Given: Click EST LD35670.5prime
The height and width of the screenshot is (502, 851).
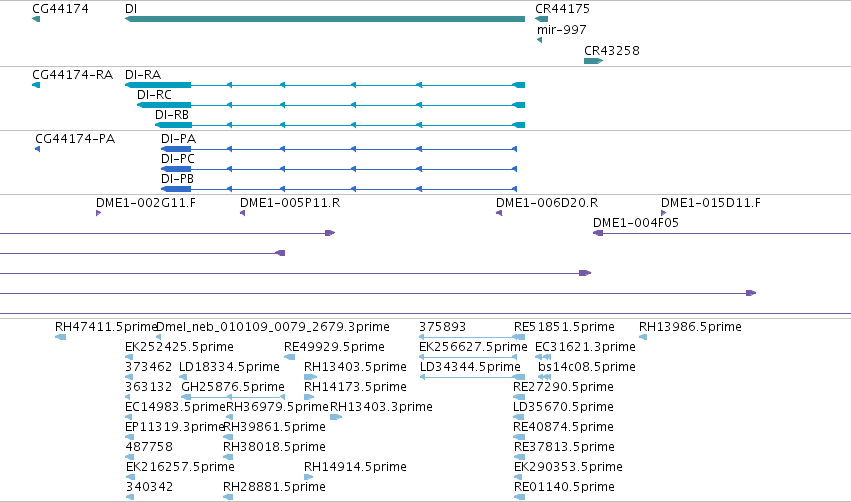Looking at the screenshot, I should (563, 407).
